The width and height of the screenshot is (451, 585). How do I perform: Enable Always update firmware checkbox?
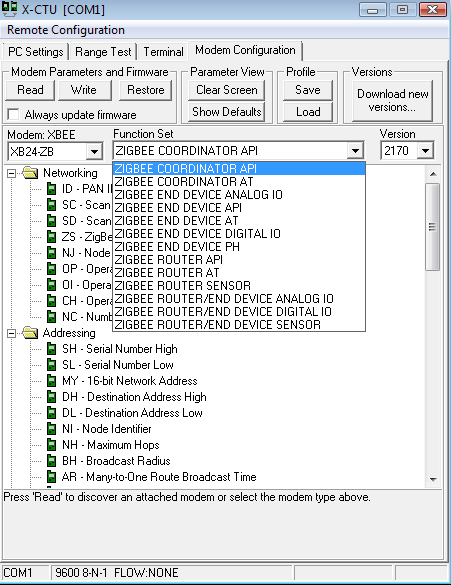13,114
